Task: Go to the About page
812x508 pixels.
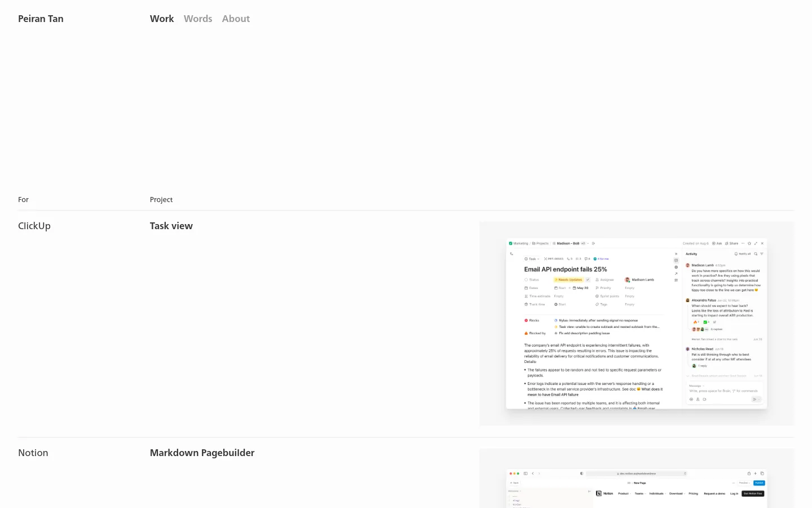Action: click(x=236, y=19)
